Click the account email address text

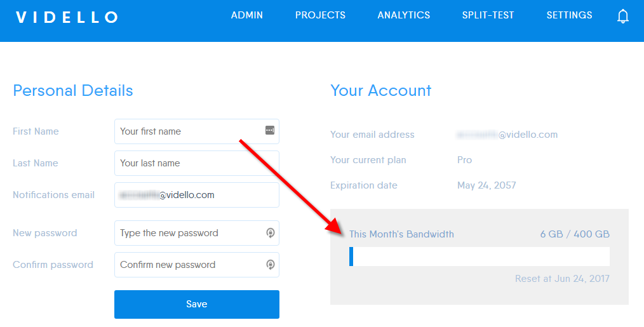pos(507,135)
